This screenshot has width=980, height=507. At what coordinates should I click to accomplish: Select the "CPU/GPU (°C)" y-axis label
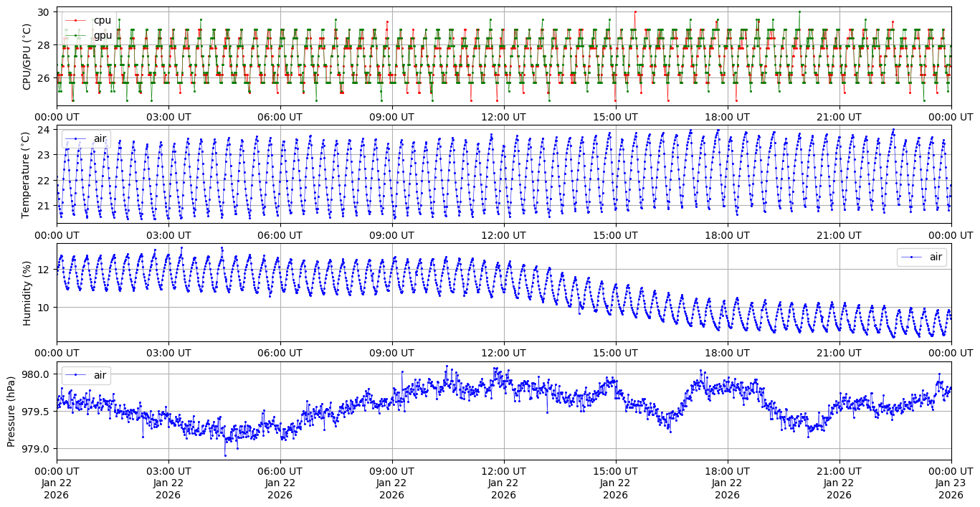pyautogui.click(x=27, y=57)
